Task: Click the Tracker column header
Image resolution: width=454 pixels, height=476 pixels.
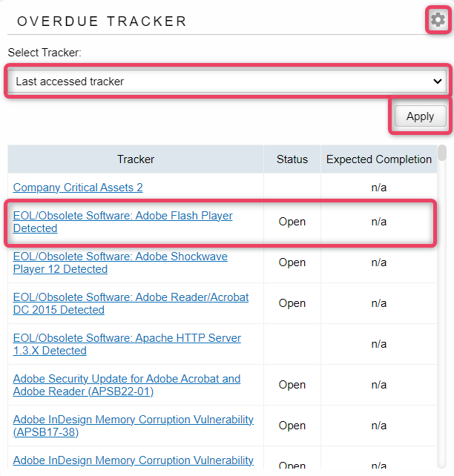Action: click(136, 159)
